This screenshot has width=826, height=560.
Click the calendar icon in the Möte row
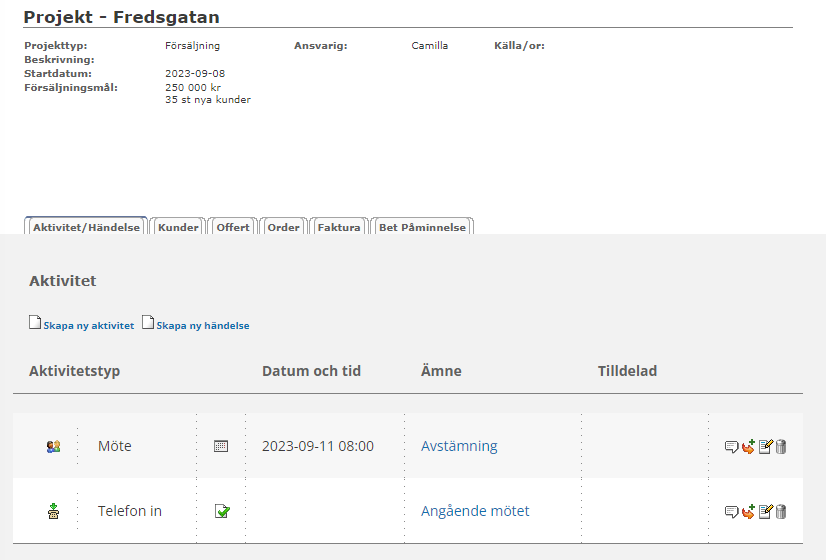221,447
